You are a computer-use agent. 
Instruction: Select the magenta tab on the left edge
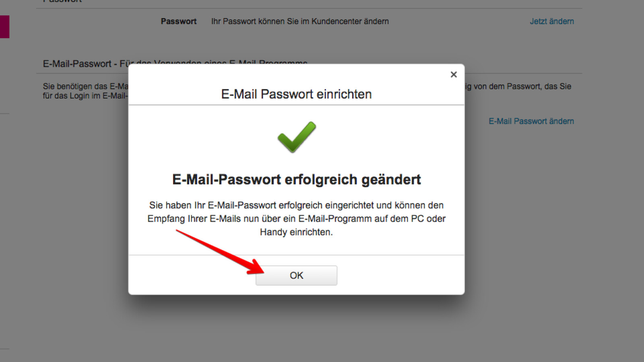(x=4, y=27)
